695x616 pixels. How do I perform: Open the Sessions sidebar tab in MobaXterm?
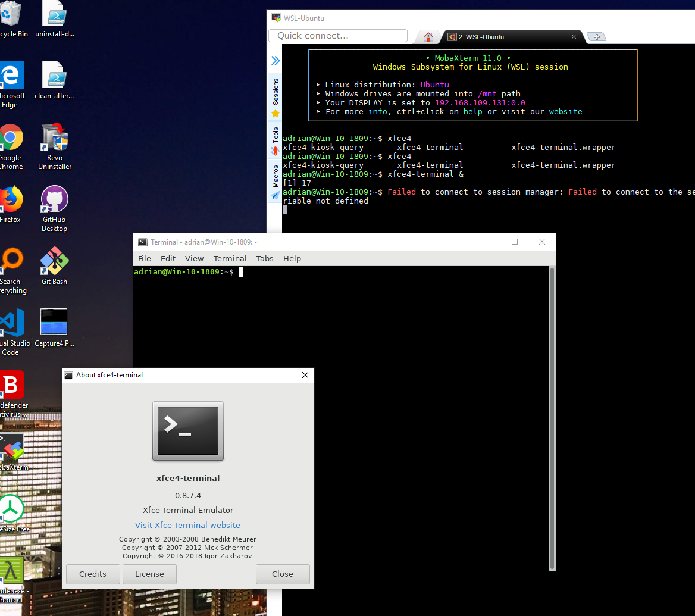click(x=276, y=98)
